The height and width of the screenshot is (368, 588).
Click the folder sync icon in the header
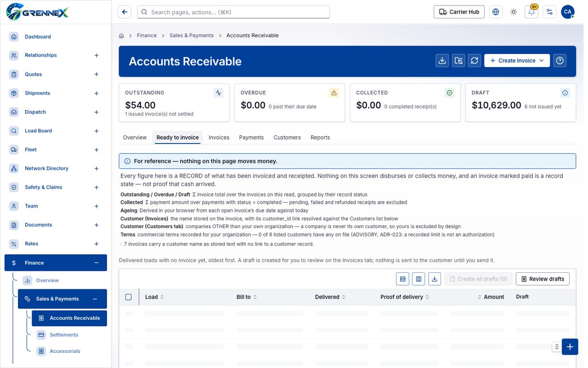[x=458, y=61]
